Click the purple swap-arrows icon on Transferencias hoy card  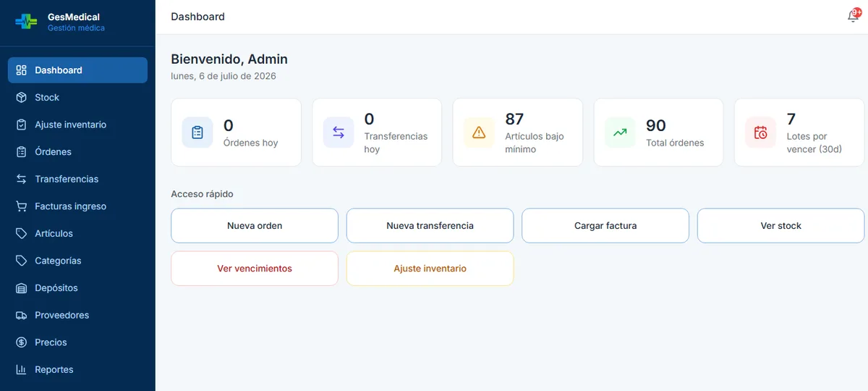(339, 133)
